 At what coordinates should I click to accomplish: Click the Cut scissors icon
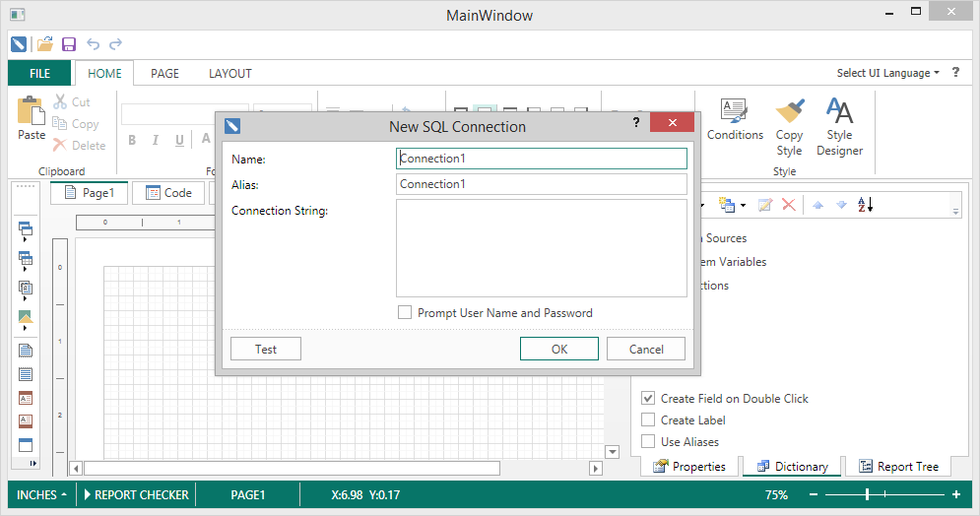[60, 101]
